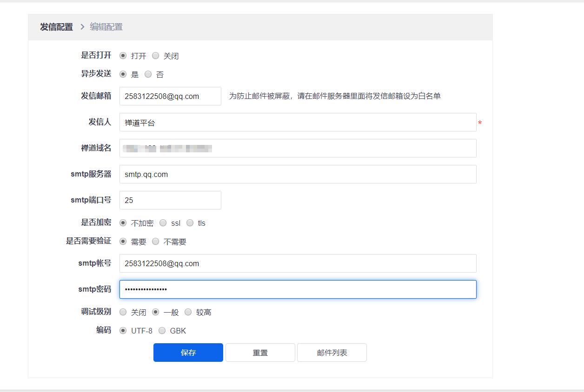The height and width of the screenshot is (392, 584).
Task: Set 调试级别 to 关闭
Action: (123, 312)
